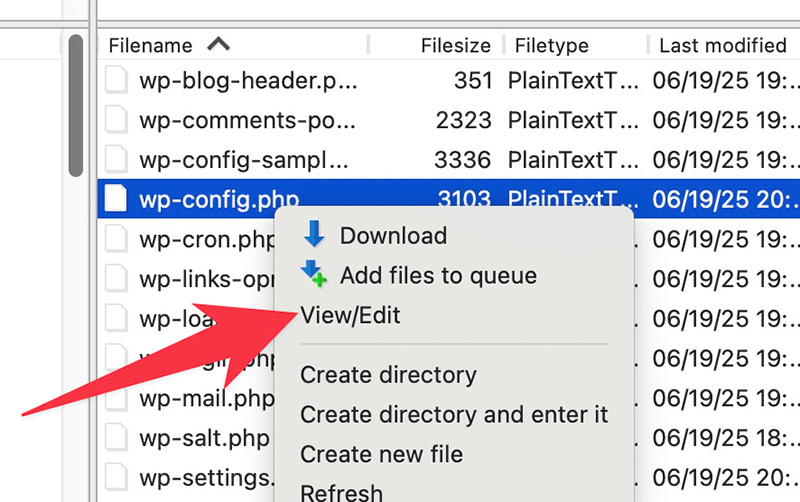Click filesize 2323 cell
The height and width of the screenshot is (502, 800).
pyautogui.click(x=463, y=120)
